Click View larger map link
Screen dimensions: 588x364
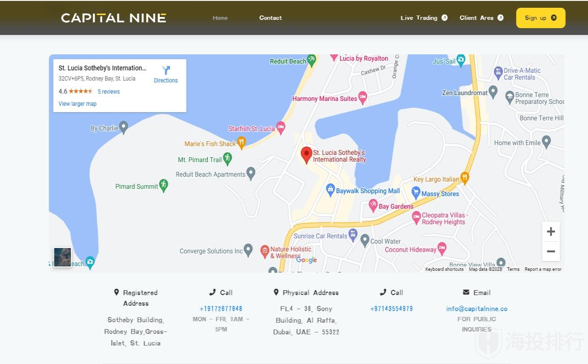click(x=78, y=104)
